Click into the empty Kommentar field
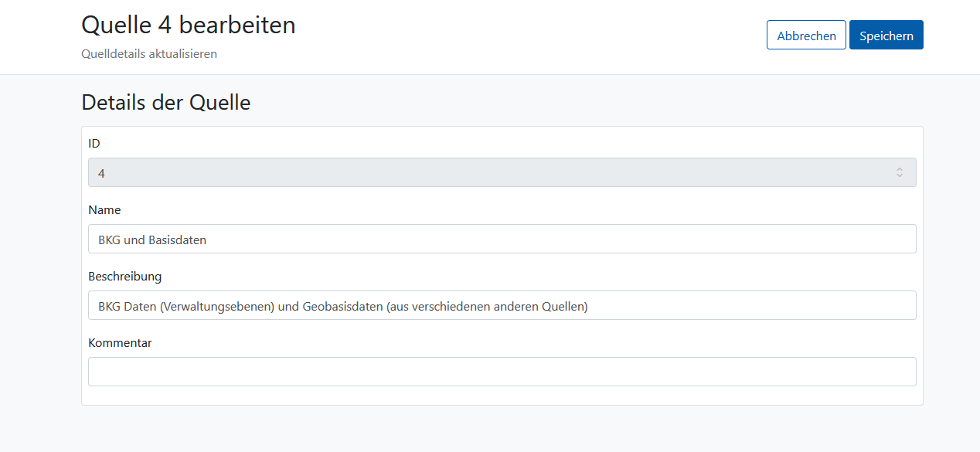 click(x=502, y=372)
